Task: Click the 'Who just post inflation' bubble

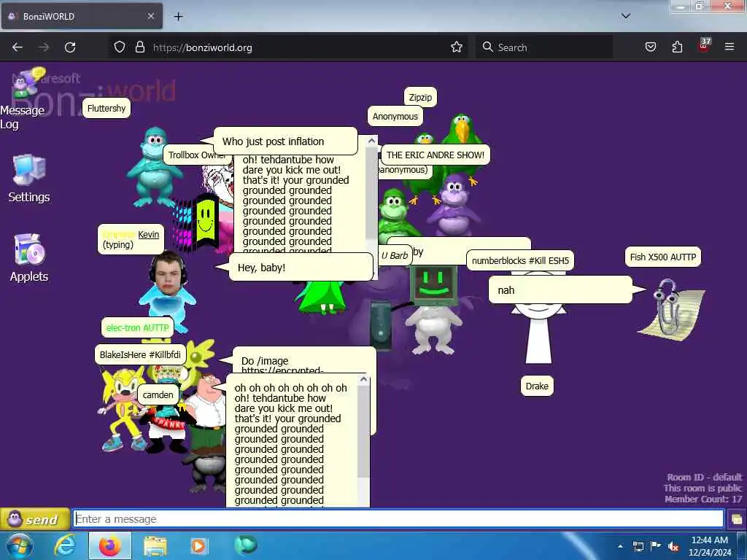Action: tap(285, 141)
